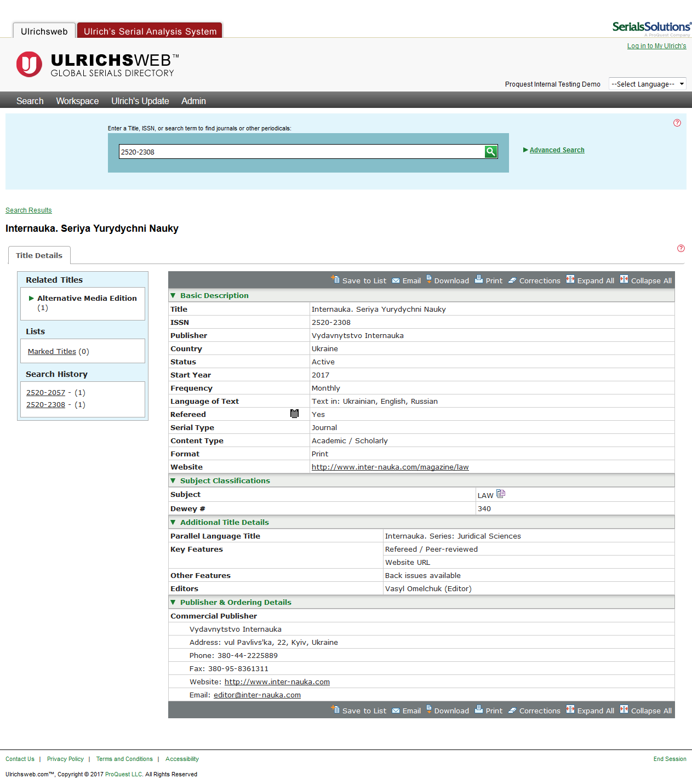Image resolution: width=692 pixels, height=784 pixels.
Task: Click the green search magnifier button
Action: [x=491, y=152]
